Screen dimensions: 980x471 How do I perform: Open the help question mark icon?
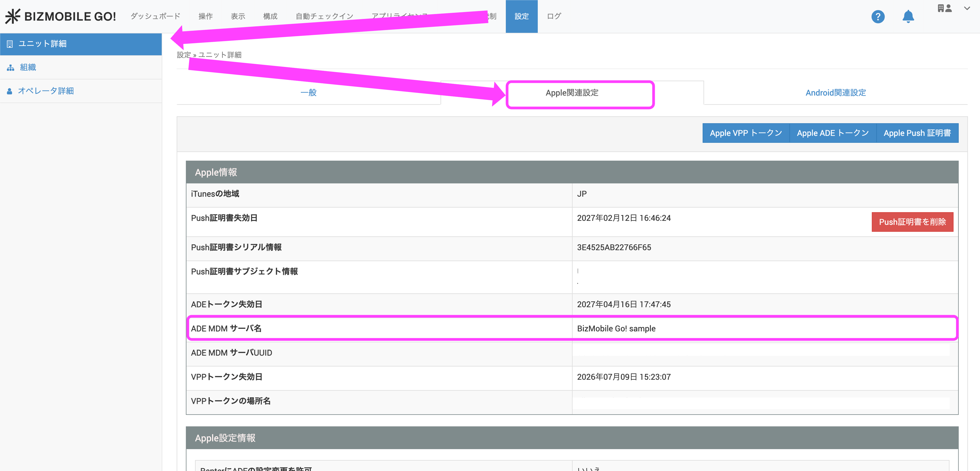pyautogui.click(x=878, y=16)
